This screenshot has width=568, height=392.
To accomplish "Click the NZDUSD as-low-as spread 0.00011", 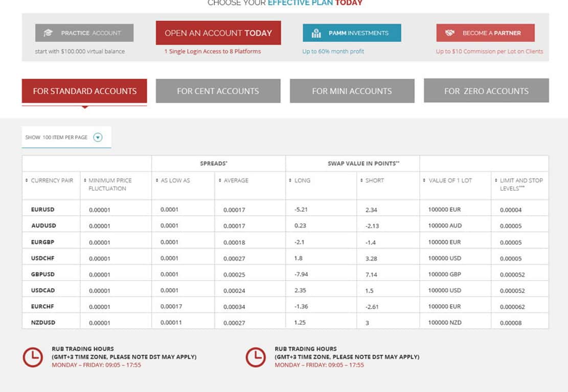I will click(x=171, y=322).
